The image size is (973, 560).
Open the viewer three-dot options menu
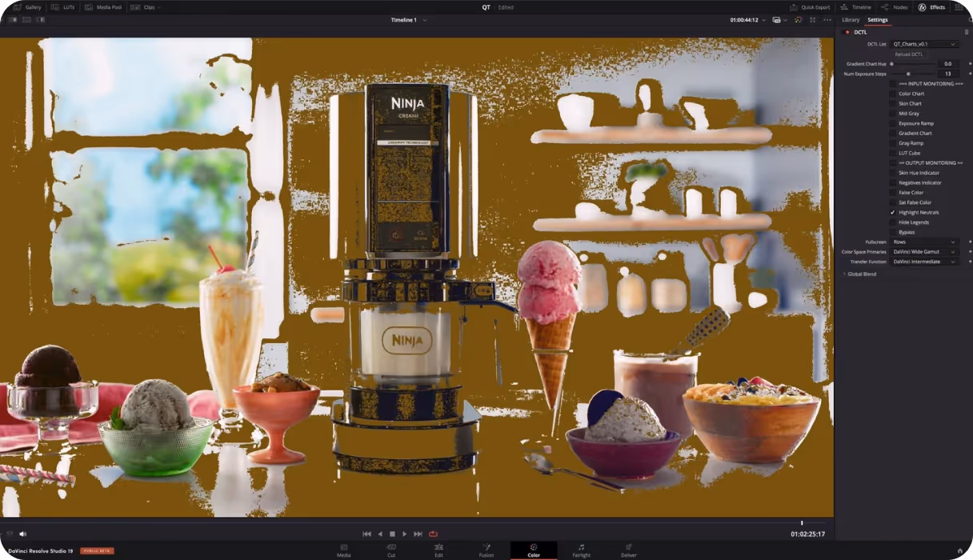coord(827,19)
